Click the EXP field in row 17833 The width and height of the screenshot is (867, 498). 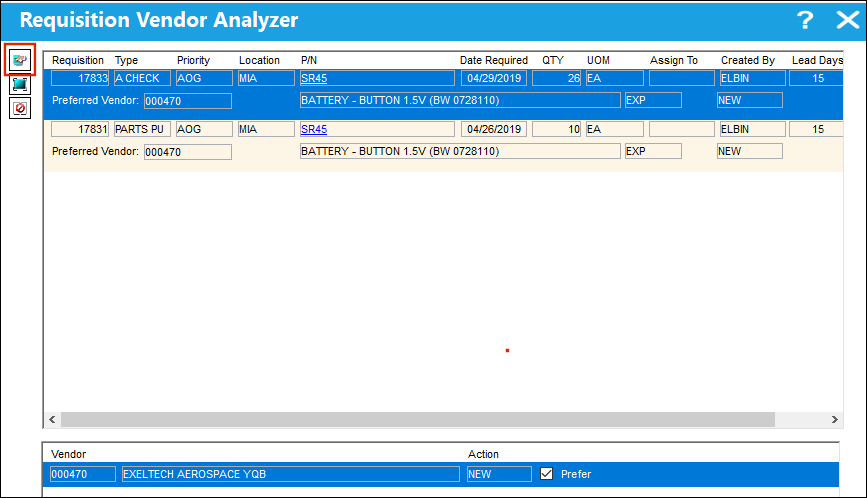tap(653, 100)
